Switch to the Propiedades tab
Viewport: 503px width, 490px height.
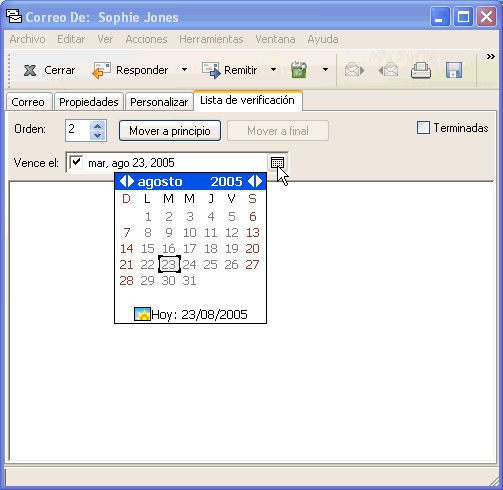[x=89, y=102]
